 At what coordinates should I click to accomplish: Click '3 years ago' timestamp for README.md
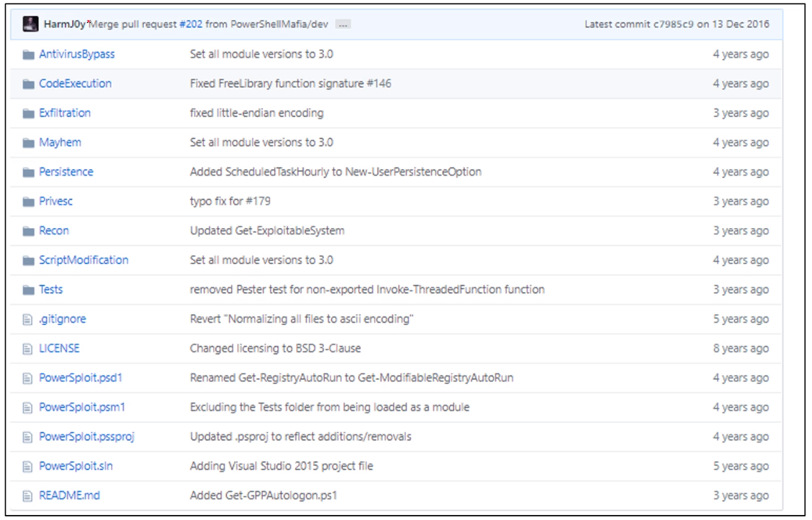[x=741, y=496]
